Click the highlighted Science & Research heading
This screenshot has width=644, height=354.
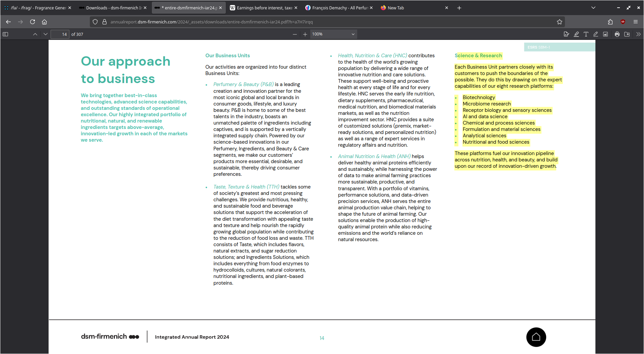tap(478, 56)
